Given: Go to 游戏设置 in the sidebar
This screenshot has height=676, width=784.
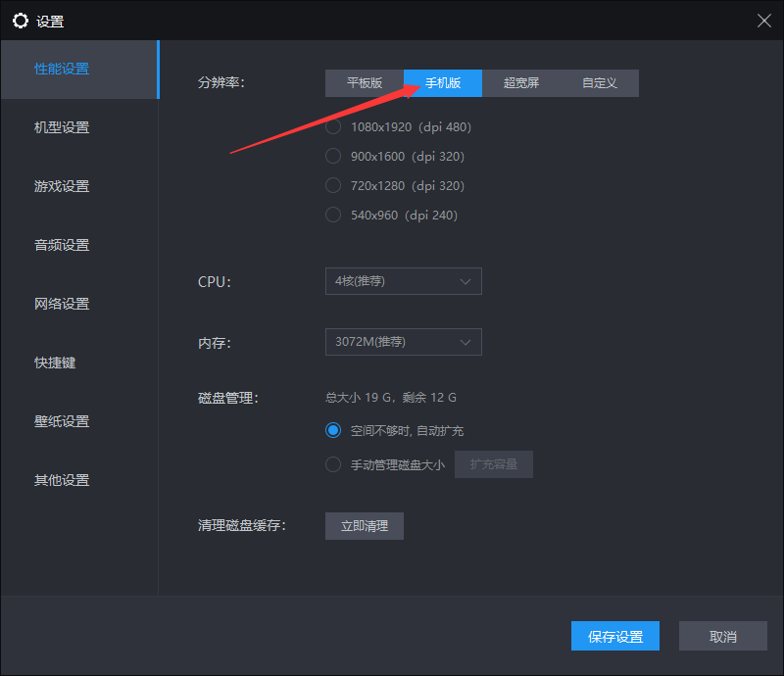Looking at the screenshot, I should pos(62,186).
